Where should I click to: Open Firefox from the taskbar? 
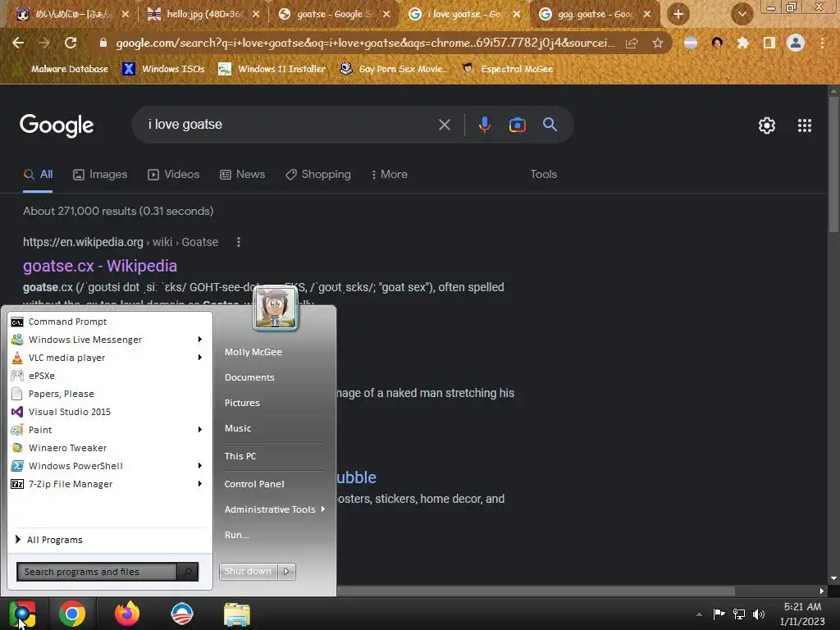pos(127,614)
